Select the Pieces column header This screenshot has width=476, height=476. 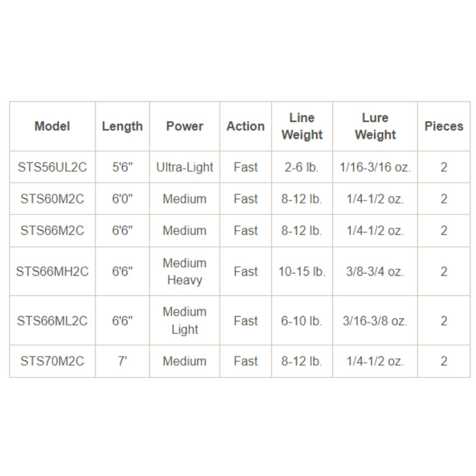[x=443, y=126]
